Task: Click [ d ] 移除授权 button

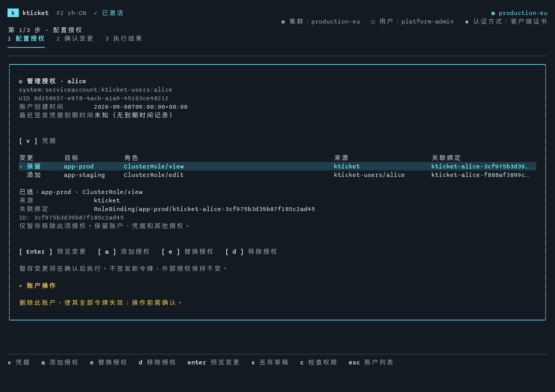Action: pyautogui.click(x=251, y=252)
